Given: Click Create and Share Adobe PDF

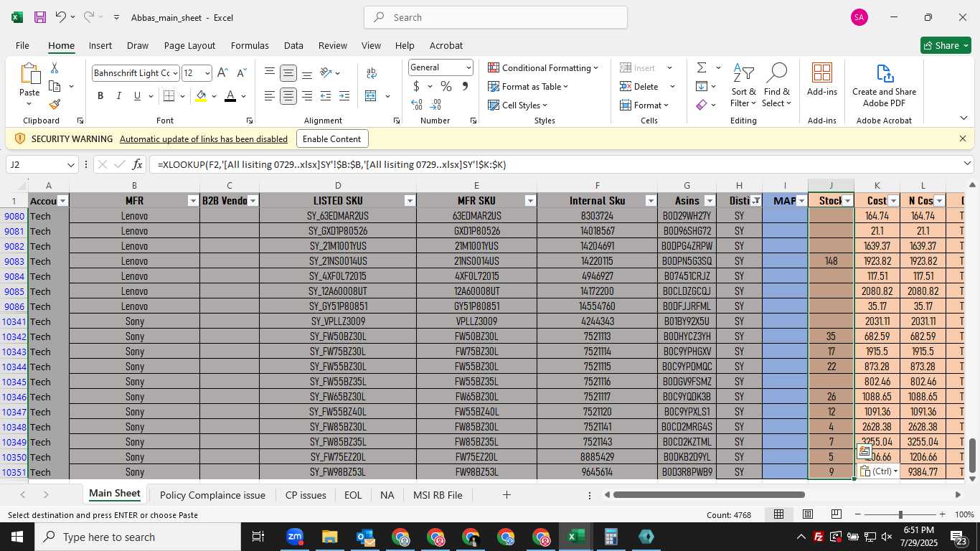Looking at the screenshot, I should pos(884,86).
